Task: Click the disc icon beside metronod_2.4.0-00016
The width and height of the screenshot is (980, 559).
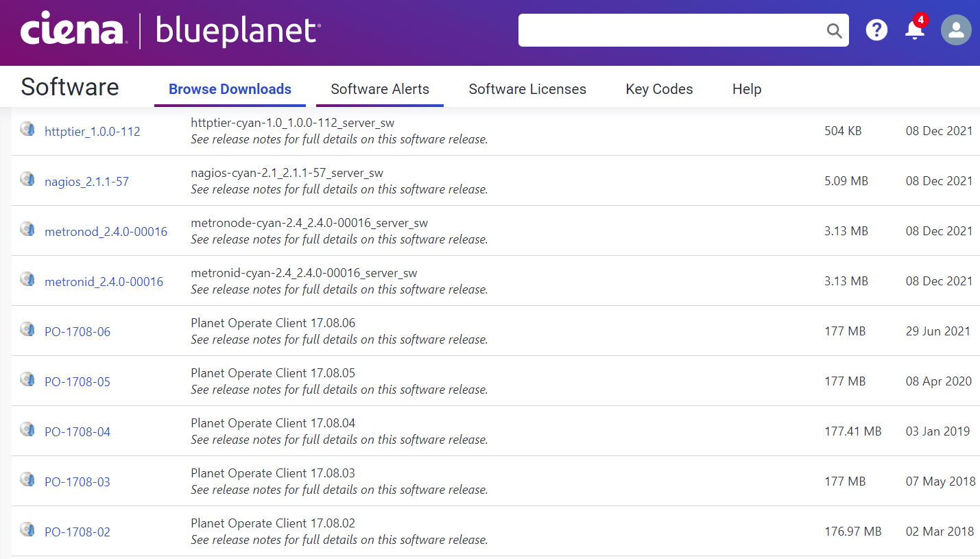Action: 27,229
